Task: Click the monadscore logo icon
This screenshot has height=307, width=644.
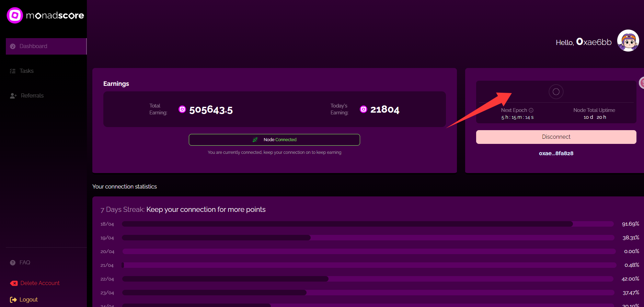Action: (x=15, y=15)
